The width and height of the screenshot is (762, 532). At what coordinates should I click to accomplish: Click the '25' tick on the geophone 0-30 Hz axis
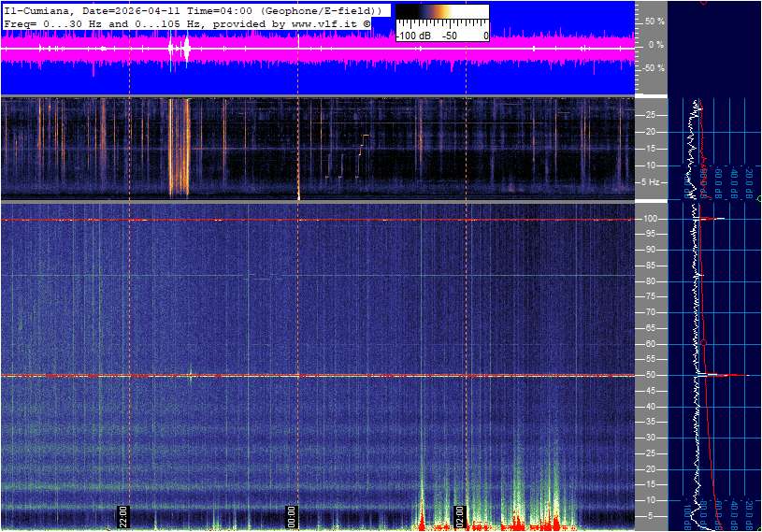651,115
